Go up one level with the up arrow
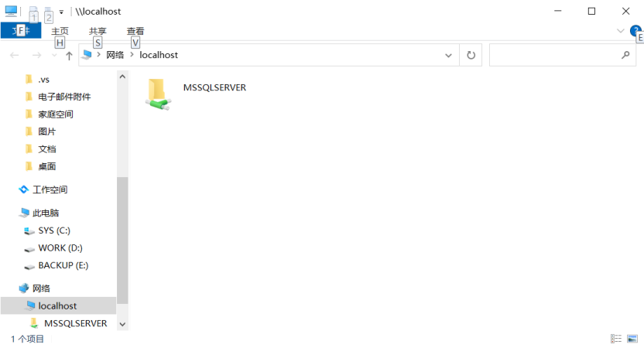The width and height of the screenshot is (644, 348). [x=69, y=56]
